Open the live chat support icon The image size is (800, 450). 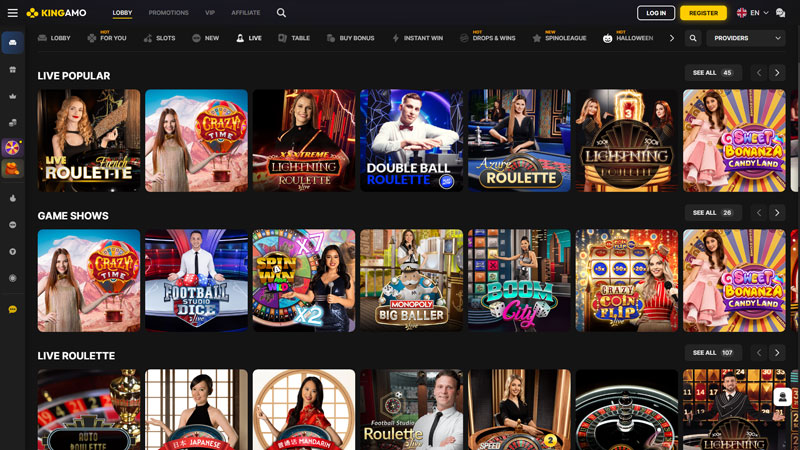pyautogui.click(x=780, y=13)
